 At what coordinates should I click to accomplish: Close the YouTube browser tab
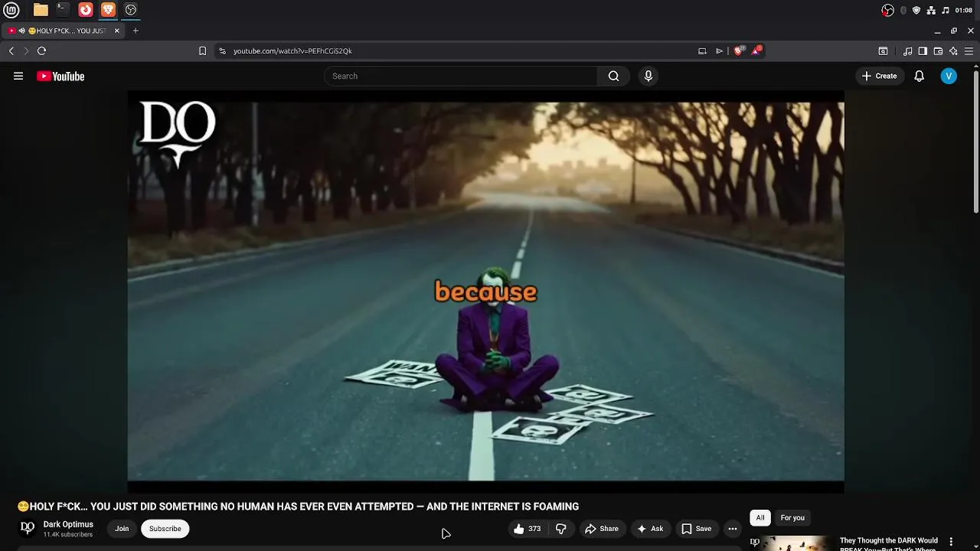tap(117, 31)
